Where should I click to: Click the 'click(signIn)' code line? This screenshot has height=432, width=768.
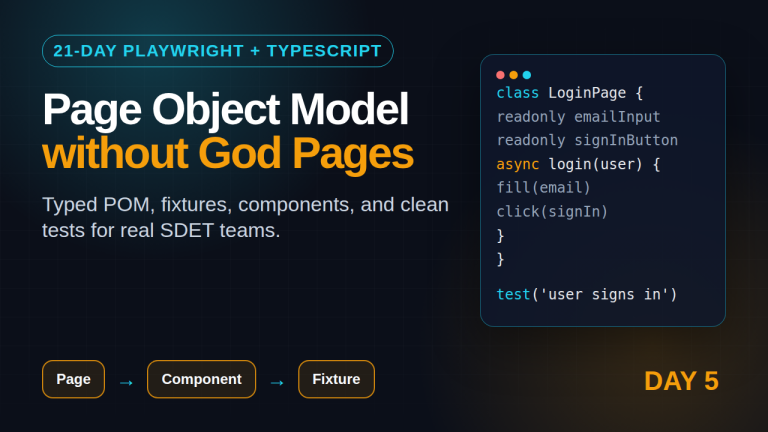pyautogui.click(x=552, y=212)
